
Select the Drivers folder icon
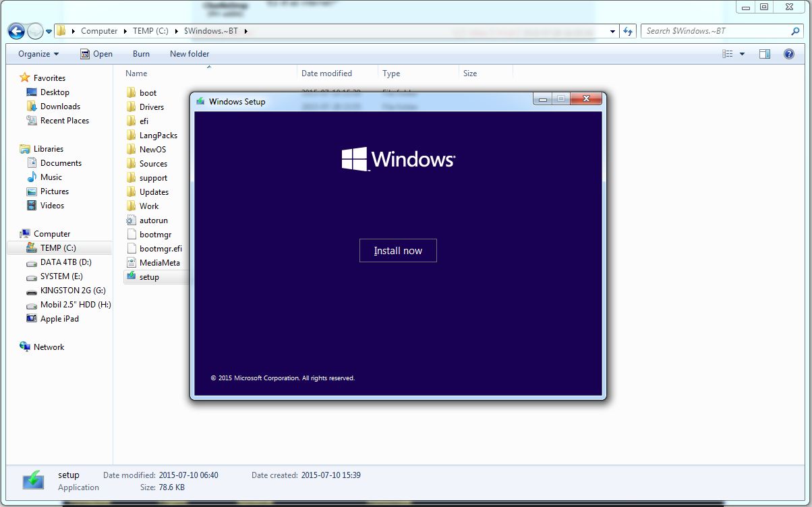[132, 107]
